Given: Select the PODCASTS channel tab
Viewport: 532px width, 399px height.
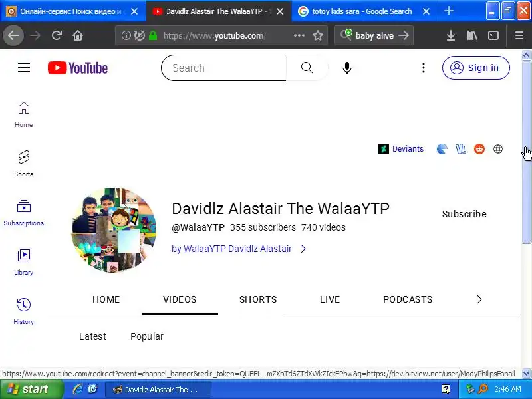Looking at the screenshot, I should [x=408, y=299].
